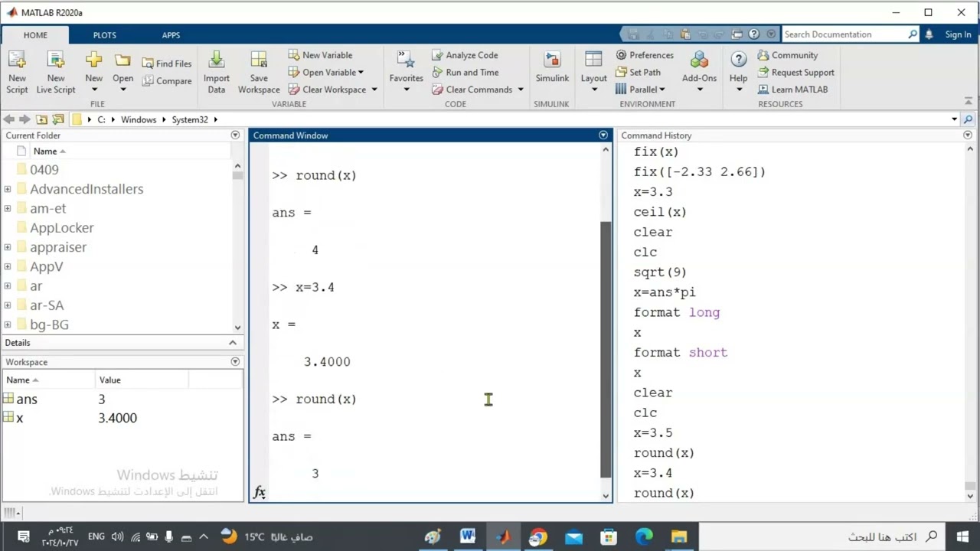Click Import Data icon

217,72
